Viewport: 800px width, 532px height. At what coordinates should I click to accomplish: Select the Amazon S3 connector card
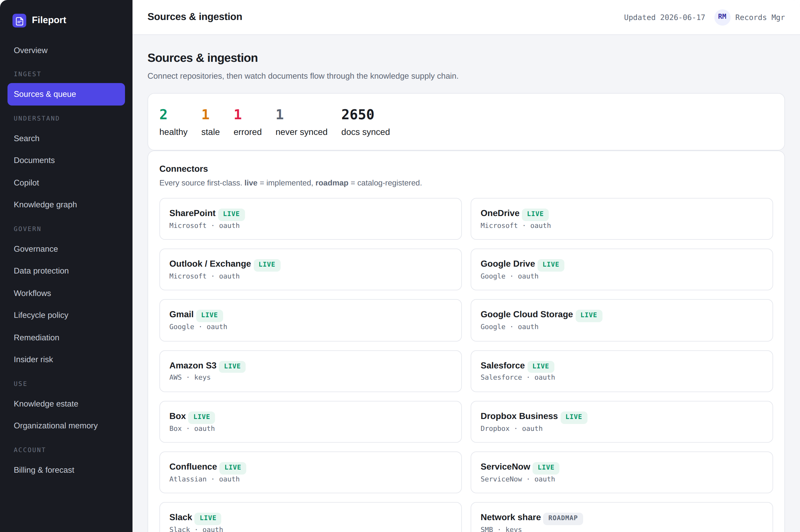click(x=310, y=371)
